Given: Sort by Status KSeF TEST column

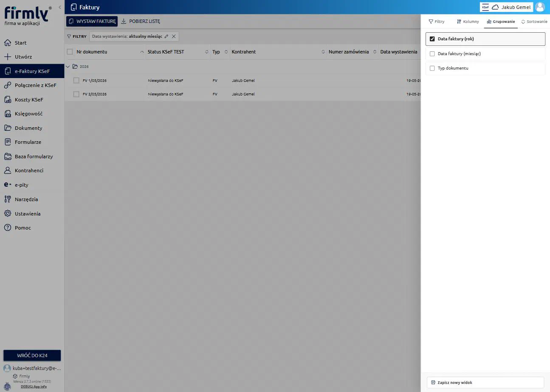Looking at the screenshot, I should (207, 52).
